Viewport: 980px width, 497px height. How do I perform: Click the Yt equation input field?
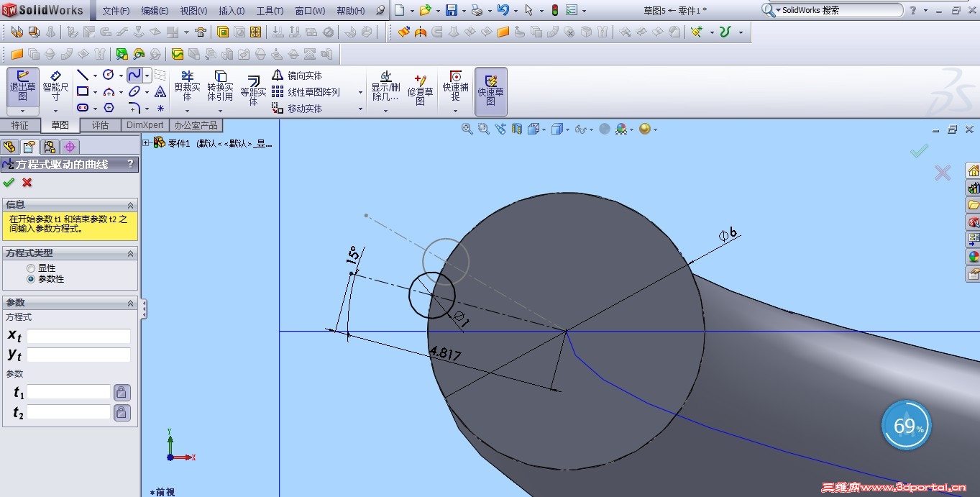tap(79, 355)
